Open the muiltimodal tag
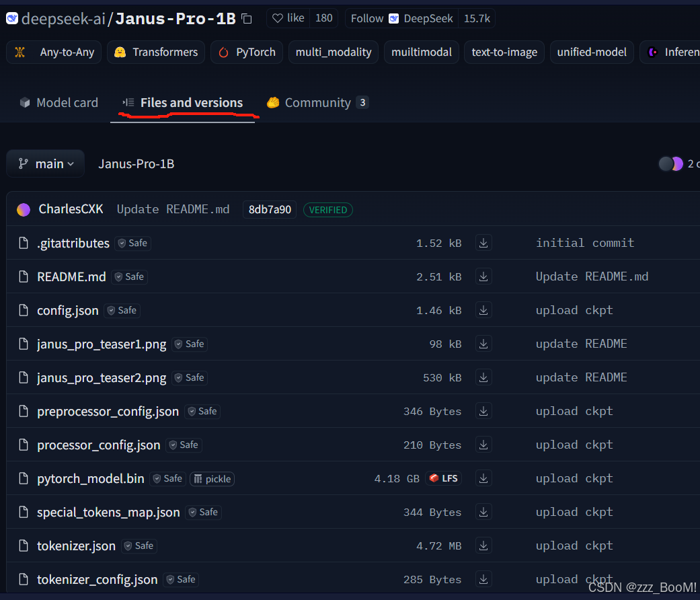700x600 pixels. click(422, 52)
